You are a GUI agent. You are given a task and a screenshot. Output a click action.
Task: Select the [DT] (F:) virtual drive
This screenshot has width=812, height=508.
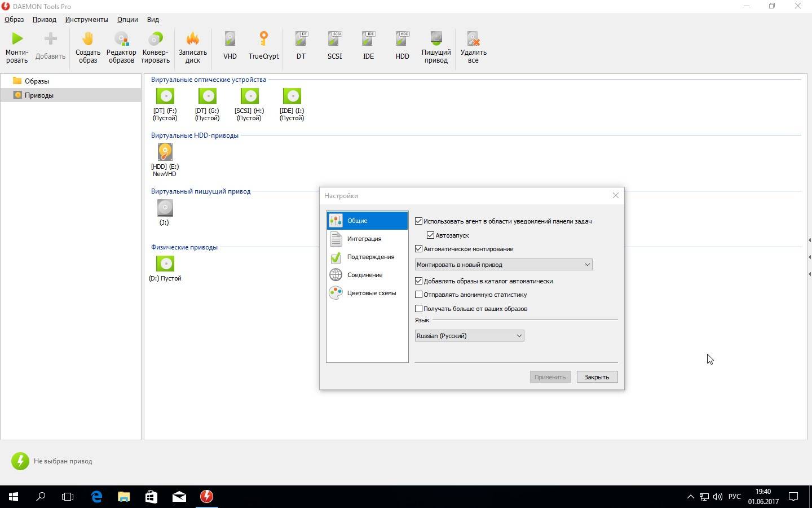coord(165,104)
